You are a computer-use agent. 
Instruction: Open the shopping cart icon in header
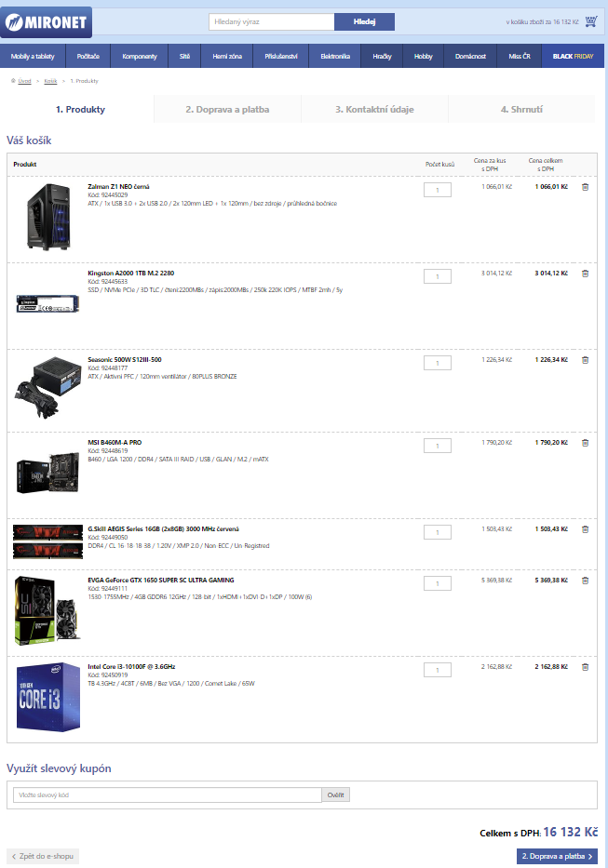591,21
